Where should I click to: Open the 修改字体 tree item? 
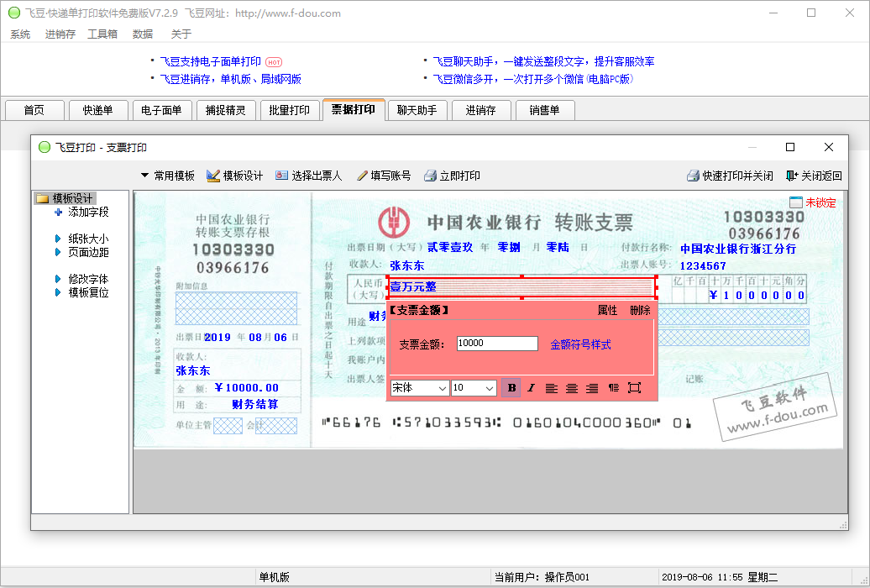pos(82,279)
